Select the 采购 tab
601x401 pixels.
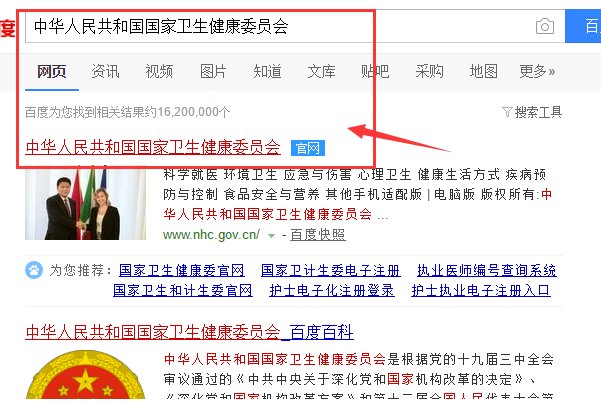430,72
